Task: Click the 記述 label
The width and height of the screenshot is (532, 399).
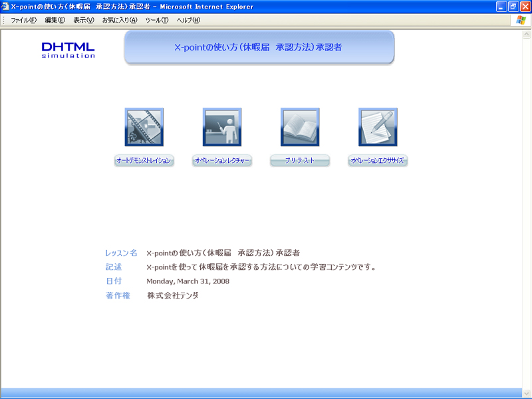Action: 113,267
